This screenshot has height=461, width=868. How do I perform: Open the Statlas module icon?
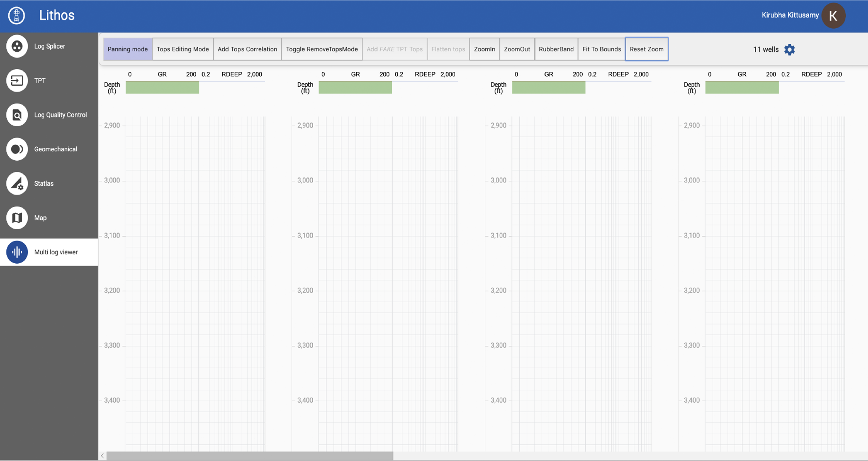[x=17, y=183]
